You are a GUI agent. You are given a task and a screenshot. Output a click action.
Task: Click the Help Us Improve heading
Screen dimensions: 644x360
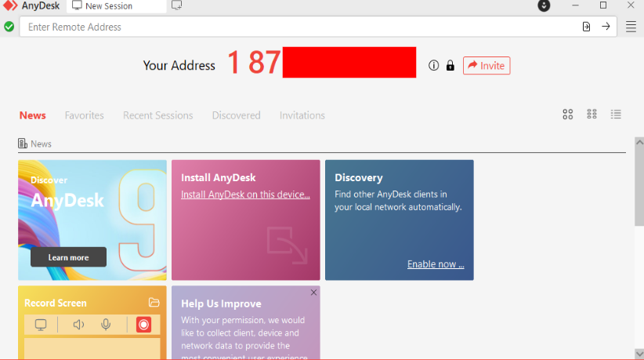click(x=221, y=304)
